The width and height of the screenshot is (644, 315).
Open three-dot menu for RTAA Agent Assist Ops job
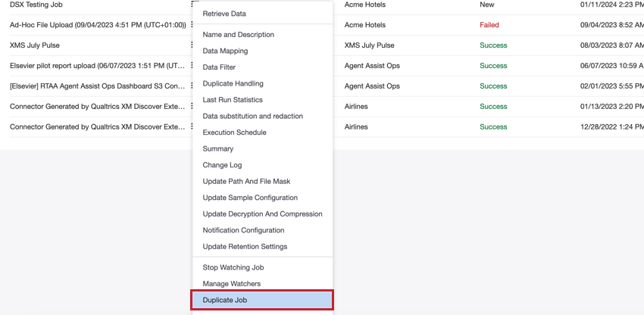[x=192, y=86]
